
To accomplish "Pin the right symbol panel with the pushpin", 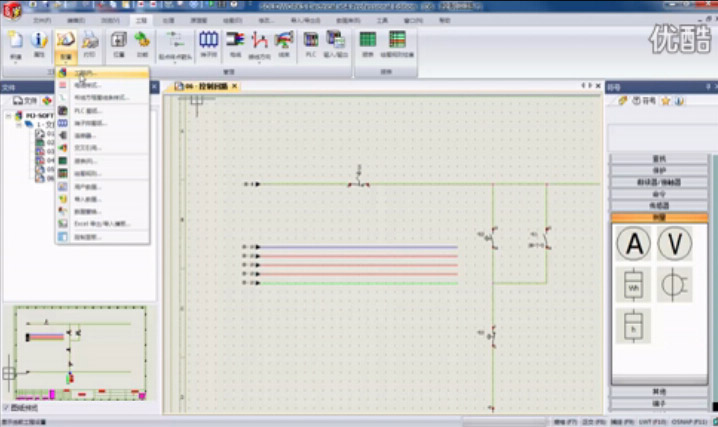I will click(708, 86).
